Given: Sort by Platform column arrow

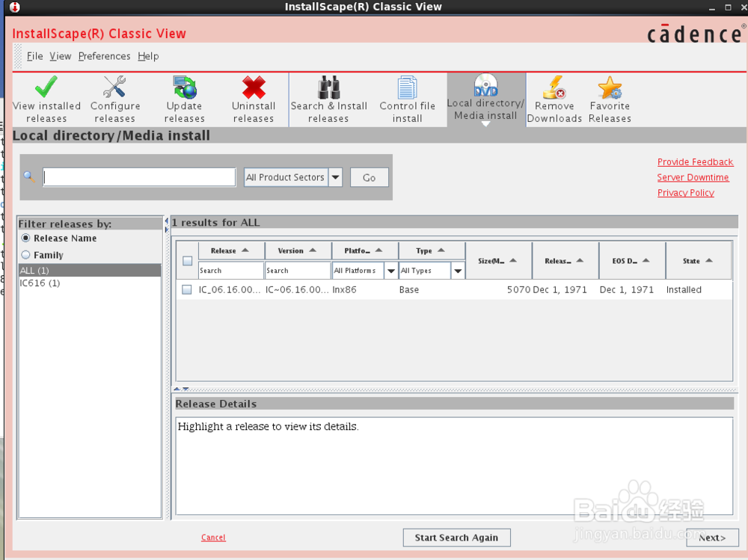Looking at the screenshot, I should click(378, 250).
